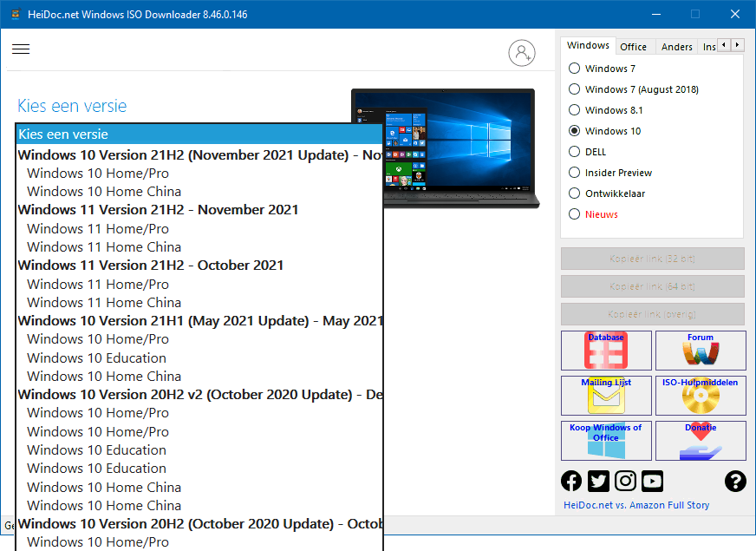Choose Windows 11 Home/Pro under November 2021

click(199, 229)
